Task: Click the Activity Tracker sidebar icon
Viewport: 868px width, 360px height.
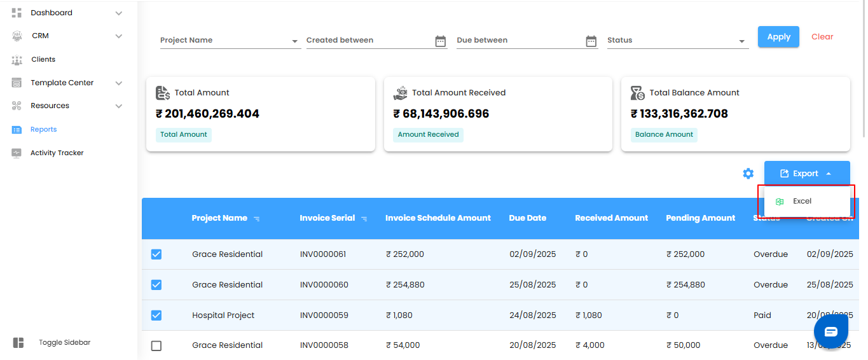Action: [x=17, y=153]
